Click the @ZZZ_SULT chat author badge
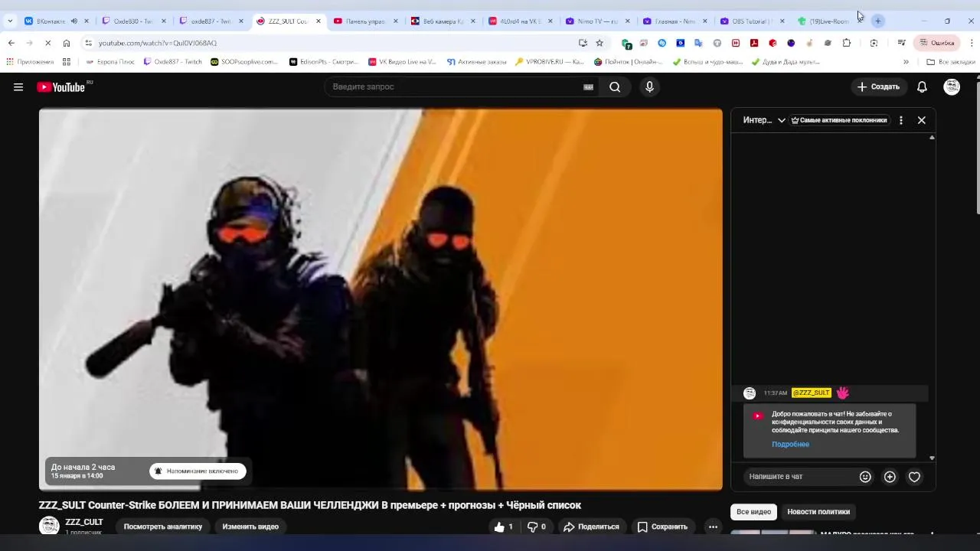The width and height of the screenshot is (980, 551). pos(812,393)
